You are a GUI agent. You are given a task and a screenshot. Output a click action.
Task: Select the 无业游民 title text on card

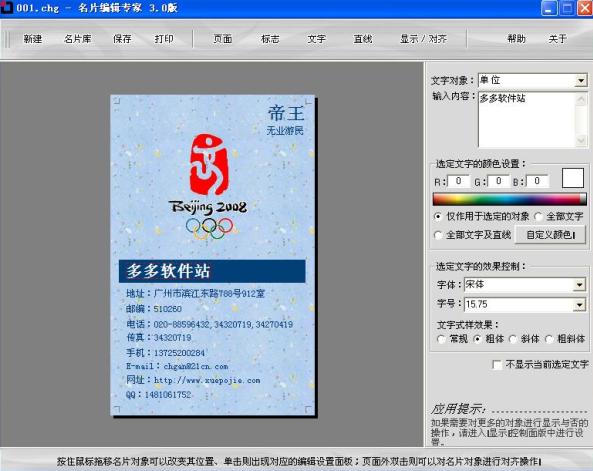[285, 131]
